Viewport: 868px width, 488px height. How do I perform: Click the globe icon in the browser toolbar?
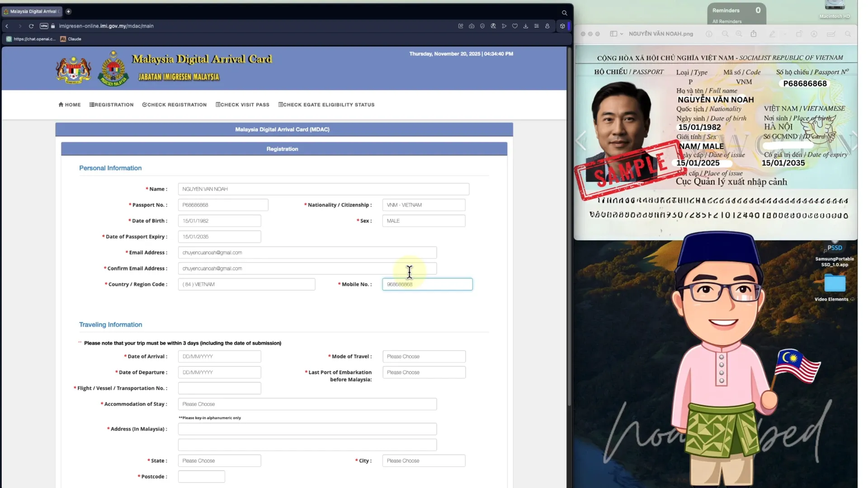pyautogui.click(x=493, y=26)
